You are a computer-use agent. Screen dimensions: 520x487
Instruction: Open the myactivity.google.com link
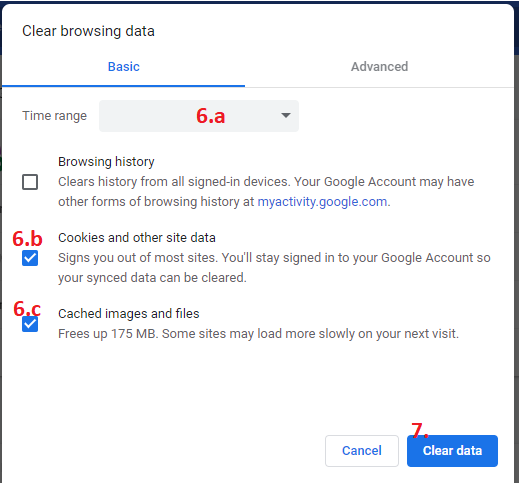tap(322, 202)
